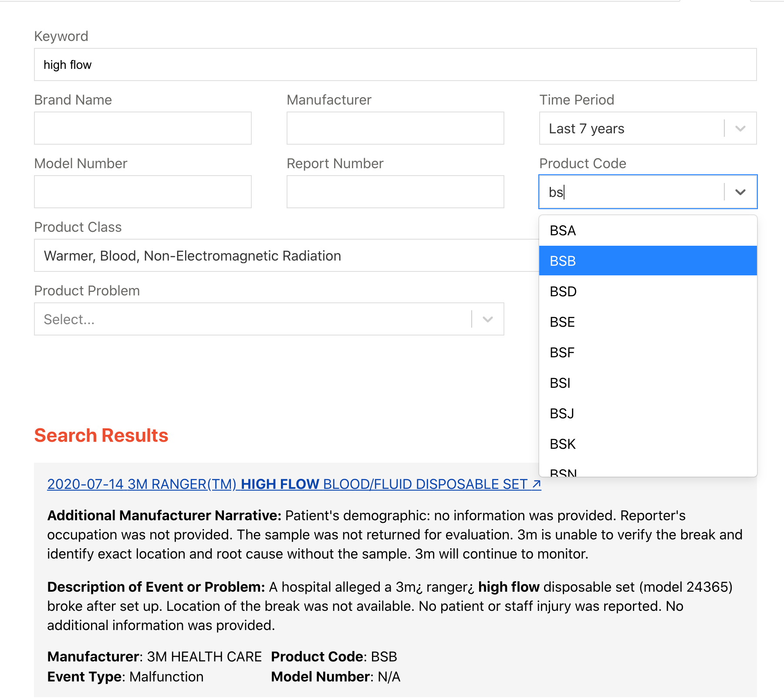Select BSE product code option
Image resolution: width=784 pixels, height=698 pixels.
point(647,322)
